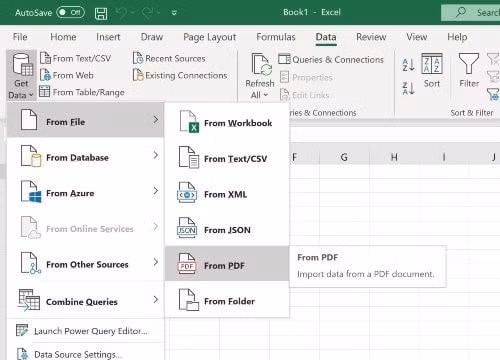
Task: Expand the From Azure submenu arrow
Action: click(x=156, y=191)
